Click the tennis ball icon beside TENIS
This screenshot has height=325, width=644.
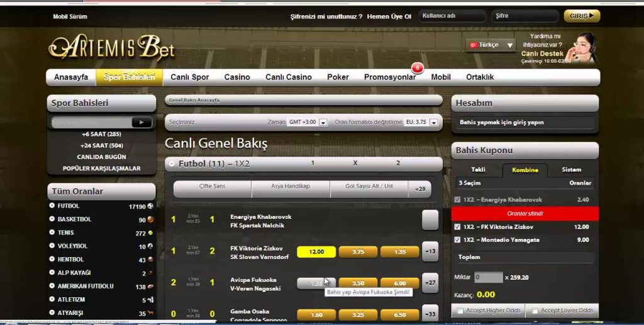150,233
